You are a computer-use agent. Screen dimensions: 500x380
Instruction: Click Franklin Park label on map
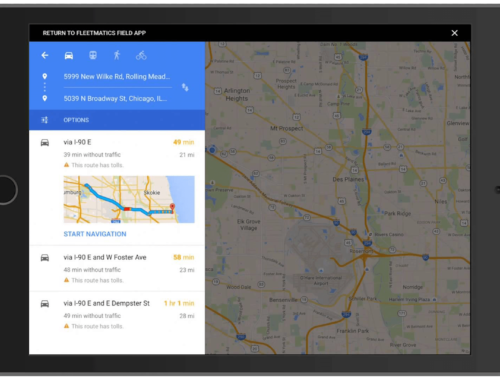(353, 331)
